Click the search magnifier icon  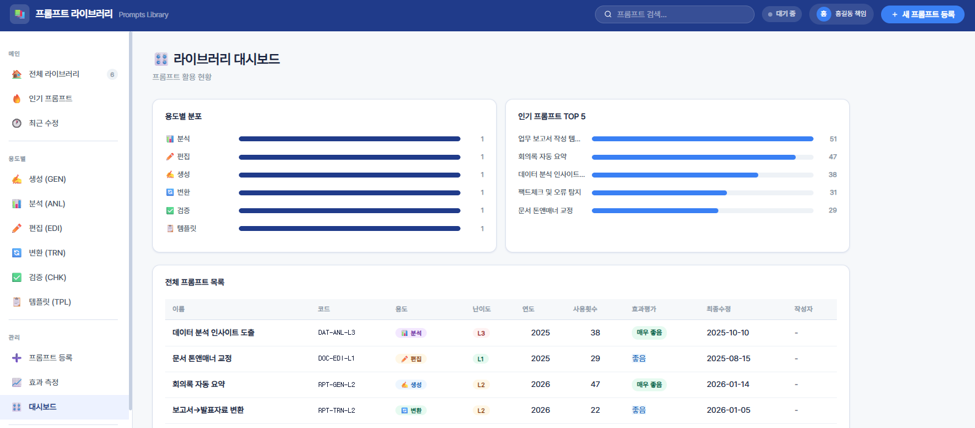click(607, 14)
